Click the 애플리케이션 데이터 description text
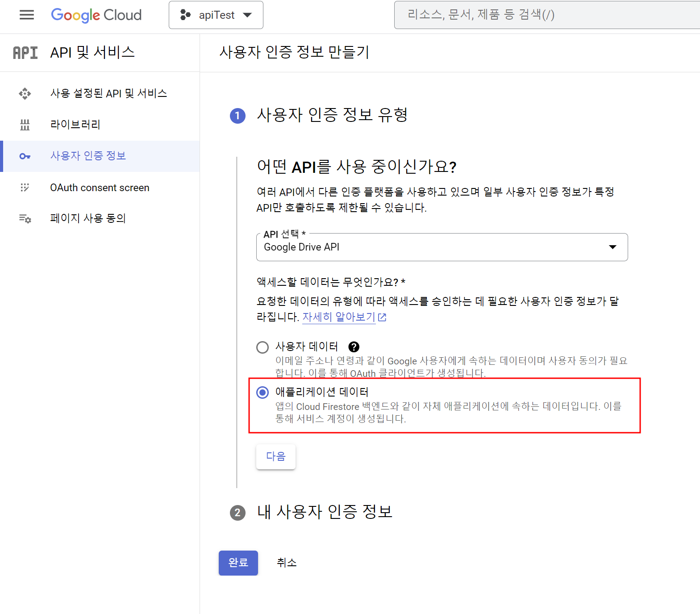The width and height of the screenshot is (700, 614). (448, 413)
